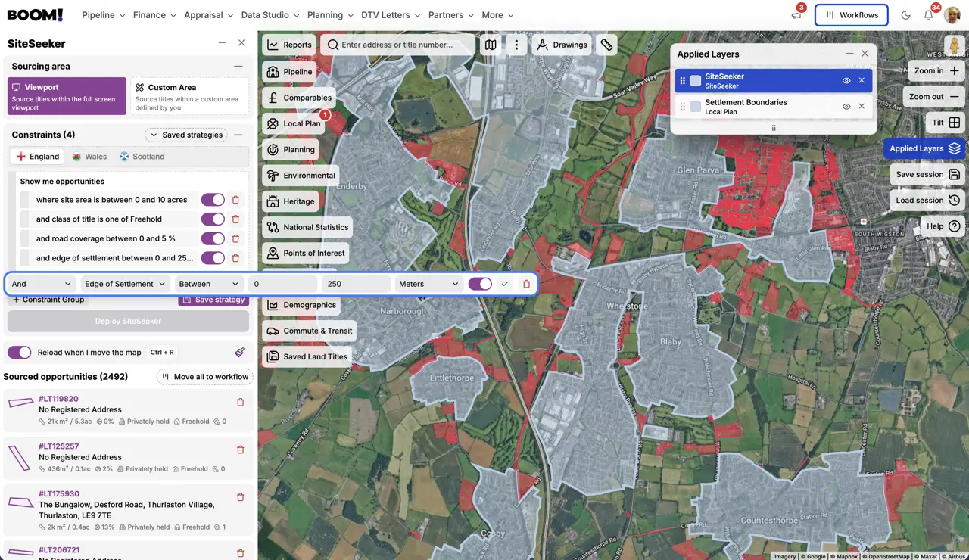Click the Street View pegman icon
This screenshot has height=560, width=969.
954,45
